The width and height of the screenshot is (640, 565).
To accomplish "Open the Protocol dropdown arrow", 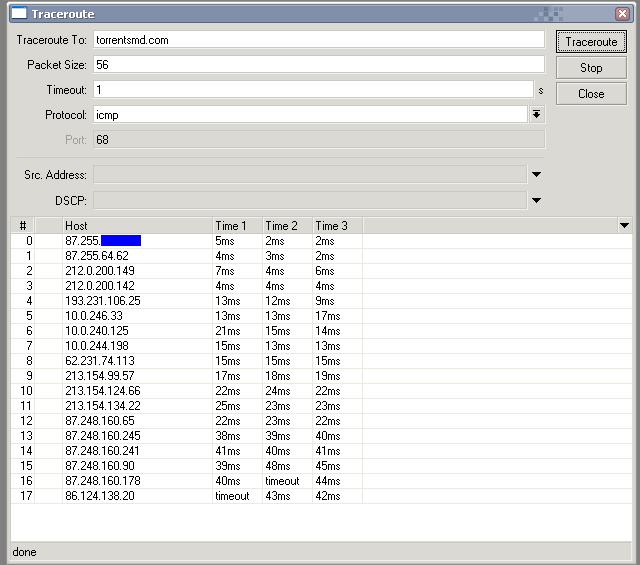I will click(536, 115).
